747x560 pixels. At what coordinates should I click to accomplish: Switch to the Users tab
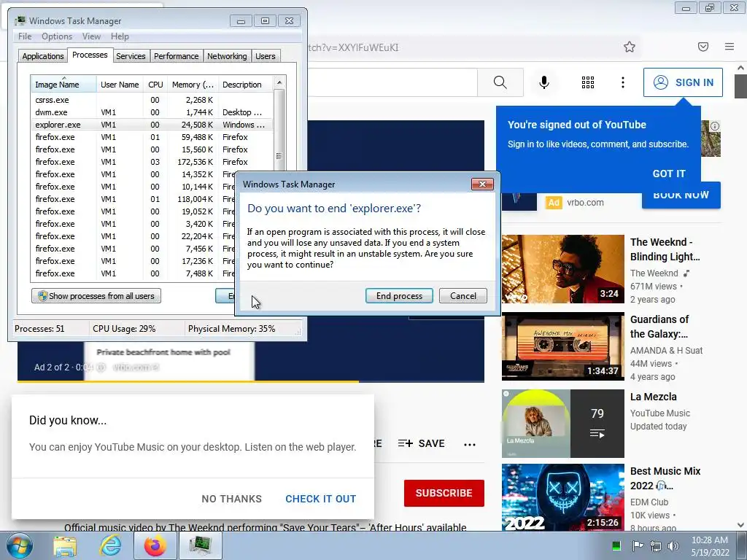[x=266, y=56]
